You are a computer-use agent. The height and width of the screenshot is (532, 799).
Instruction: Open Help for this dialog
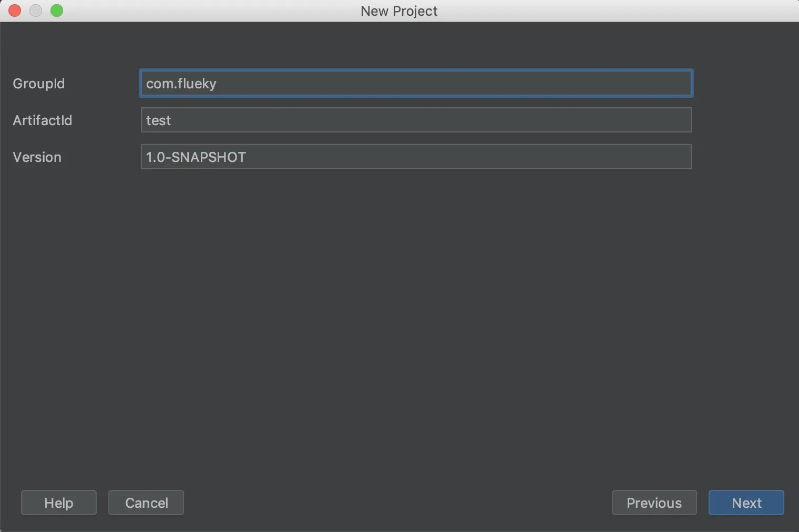tap(59, 503)
